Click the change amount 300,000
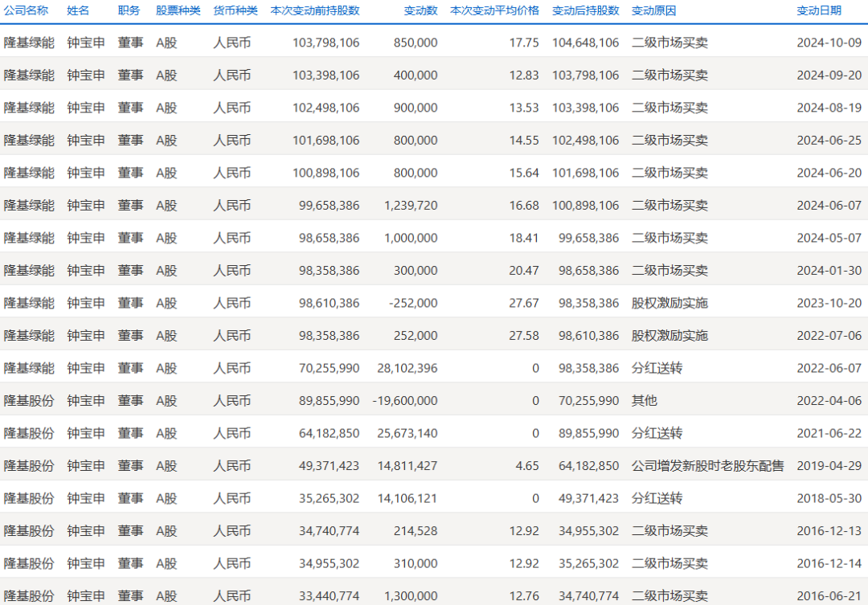Screen dimensions: 868x605 coord(416,271)
